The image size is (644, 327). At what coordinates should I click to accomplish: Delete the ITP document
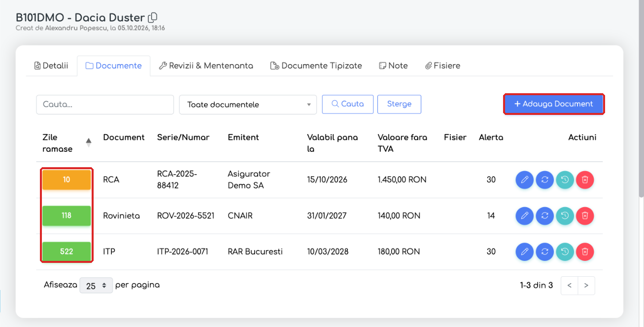click(x=585, y=252)
